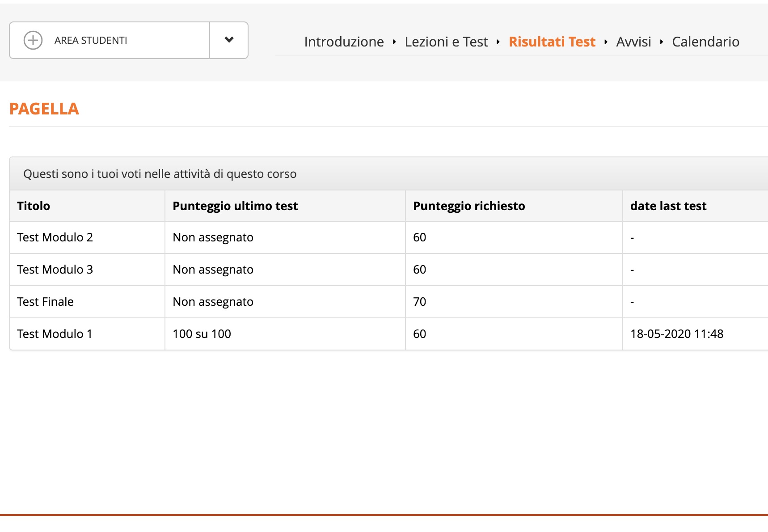The height and width of the screenshot is (532, 768).
Task: Open the Avvisi page
Action: [633, 42]
